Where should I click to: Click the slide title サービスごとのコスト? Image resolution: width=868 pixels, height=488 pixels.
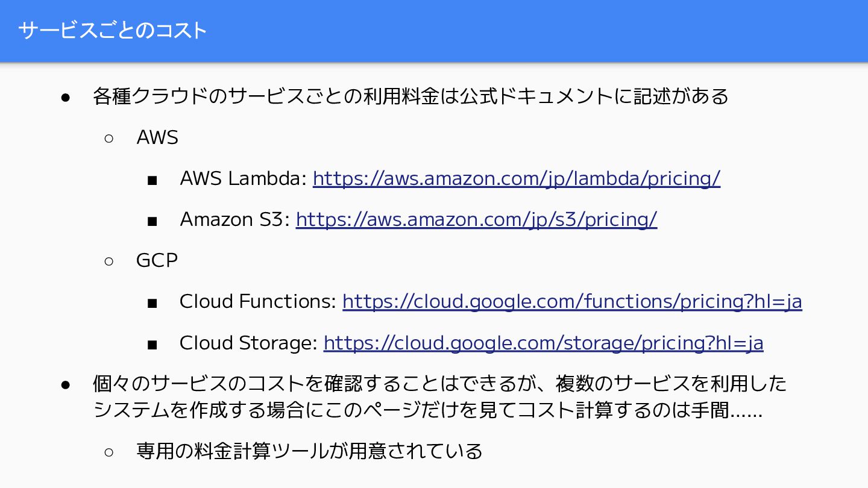(x=113, y=31)
